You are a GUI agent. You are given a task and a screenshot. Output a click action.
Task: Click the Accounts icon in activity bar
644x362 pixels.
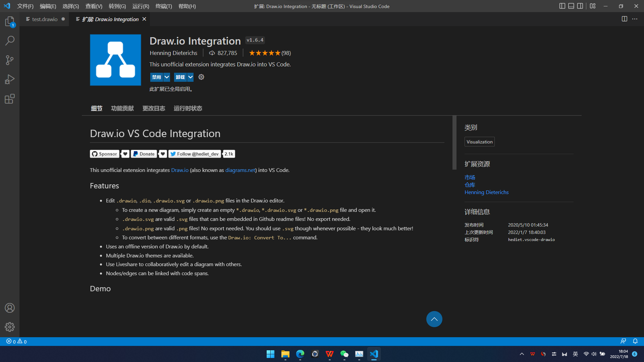[x=9, y=308]
